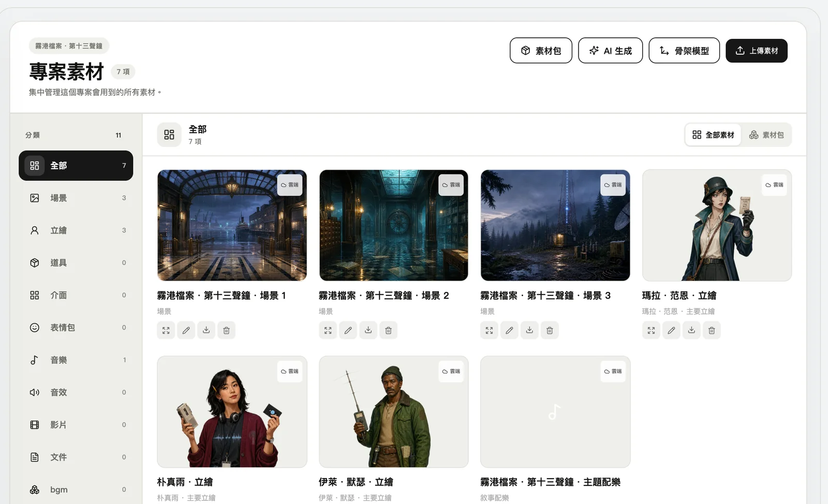Select the 道具 category
Image resolution: width=828 pixels, height=504 pixels.
tap(76, 263)
